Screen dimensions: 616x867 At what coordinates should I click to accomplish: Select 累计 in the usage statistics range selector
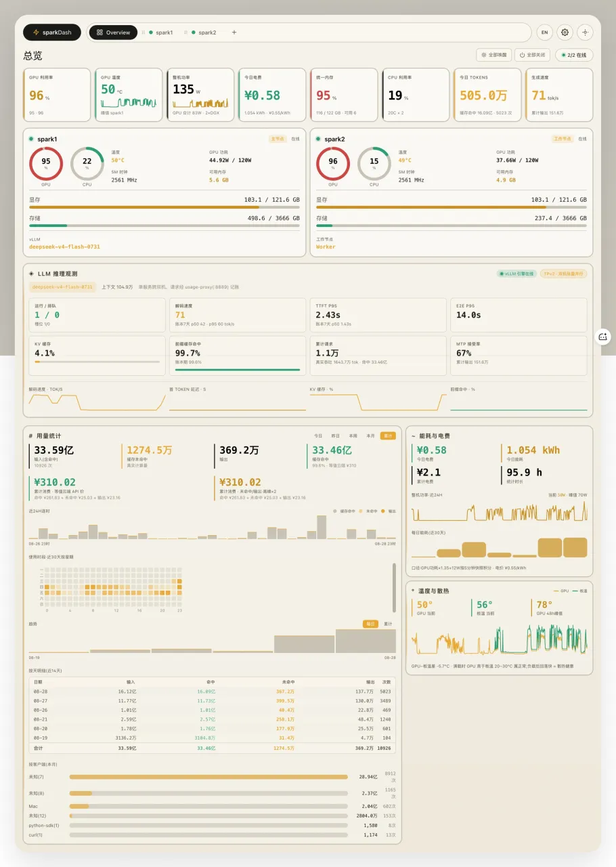point(388,436)
